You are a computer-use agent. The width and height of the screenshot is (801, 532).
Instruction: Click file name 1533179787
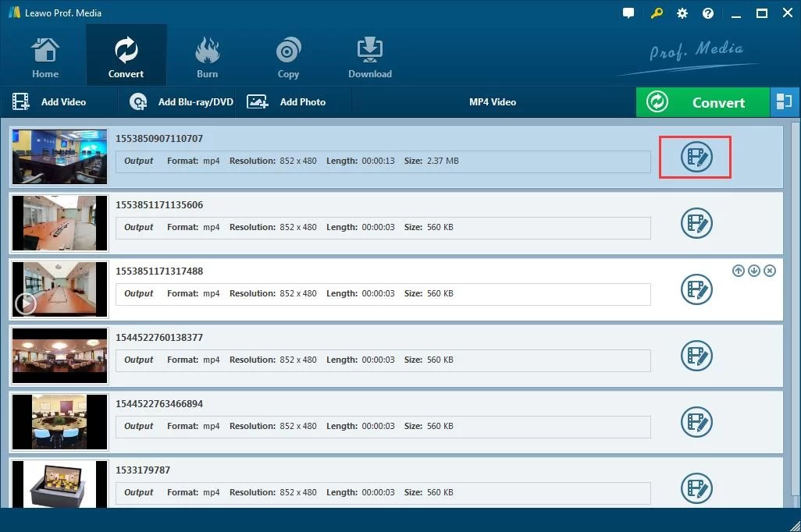click(143, 470)
